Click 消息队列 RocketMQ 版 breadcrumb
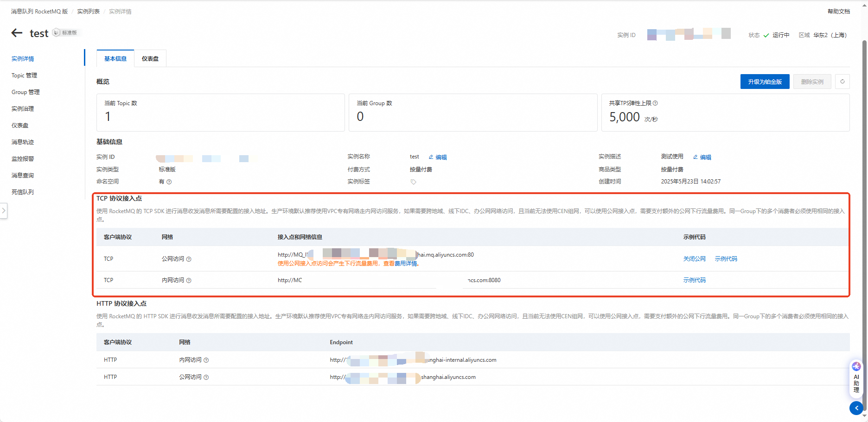The width and height of the screenshot is (868, 422). (39, 12)
